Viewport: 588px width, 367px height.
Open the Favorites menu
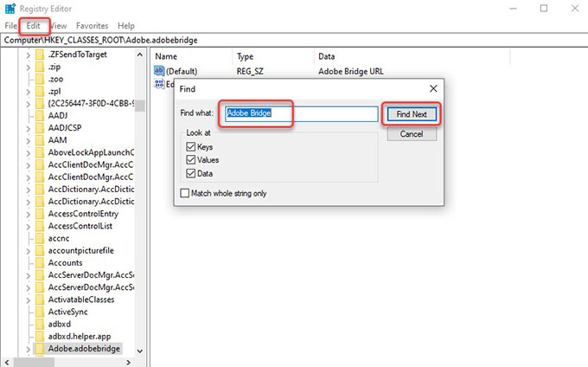click(x=92, y=26)
